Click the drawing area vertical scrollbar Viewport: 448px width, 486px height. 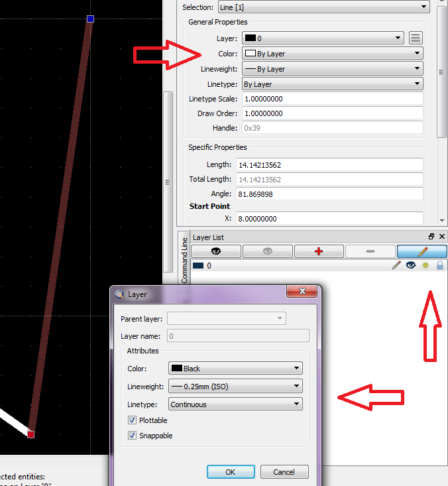click(x=168, y=182)
